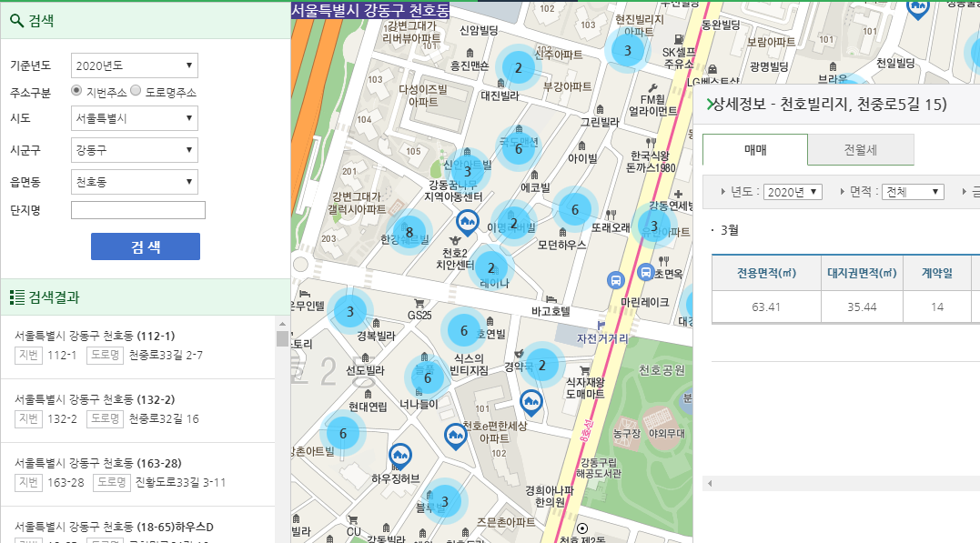This screenshot has width=980, height=543.
Task: Click 천호공원 label on map
Action: [662, 370]
